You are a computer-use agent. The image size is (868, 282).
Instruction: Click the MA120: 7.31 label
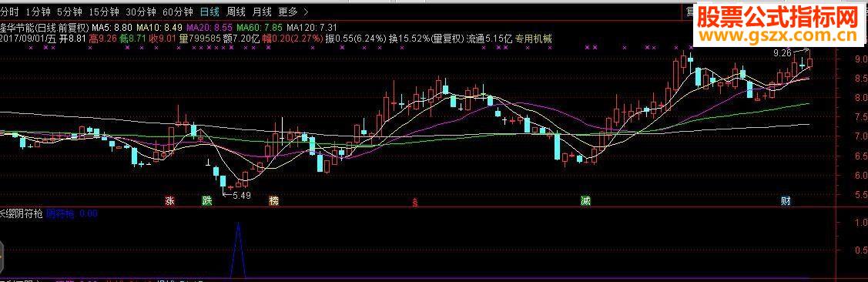click(x=312, y=27)
